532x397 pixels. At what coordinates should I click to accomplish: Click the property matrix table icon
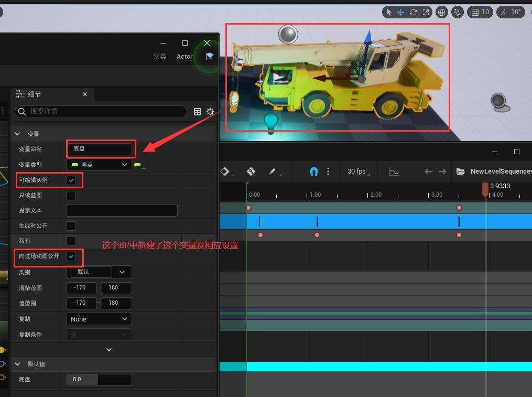coord(198,112)
